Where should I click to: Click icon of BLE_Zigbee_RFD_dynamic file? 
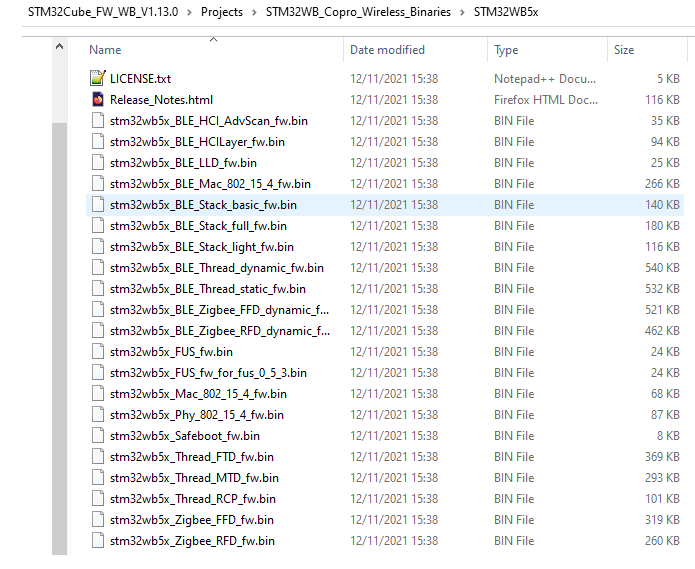98,331
